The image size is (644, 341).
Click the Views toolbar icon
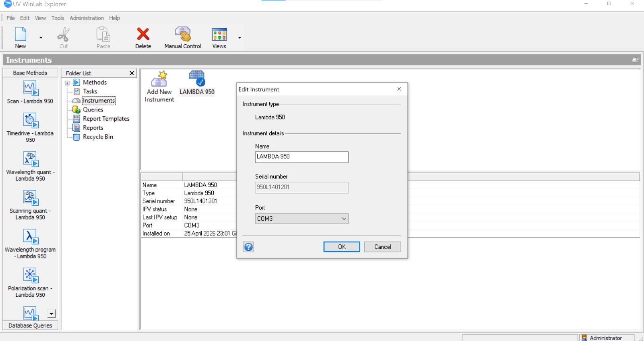[x=219, y=35]
